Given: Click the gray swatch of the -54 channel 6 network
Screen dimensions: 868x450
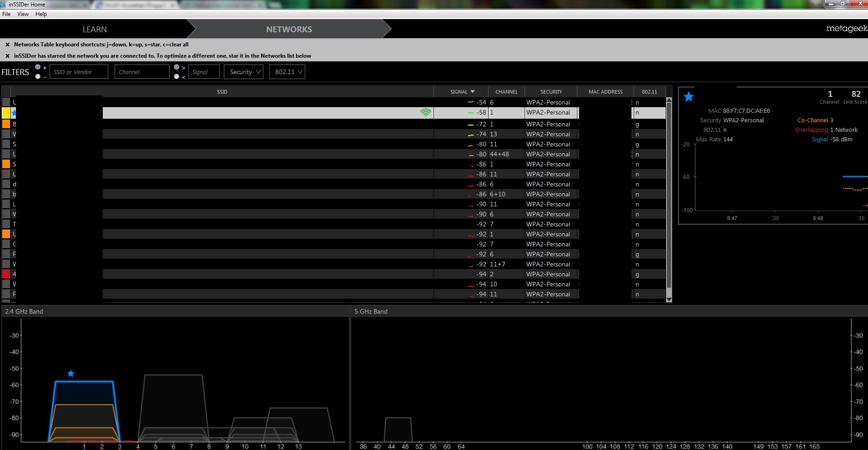Looking at the screenshot, I should (x=6, y=102).
